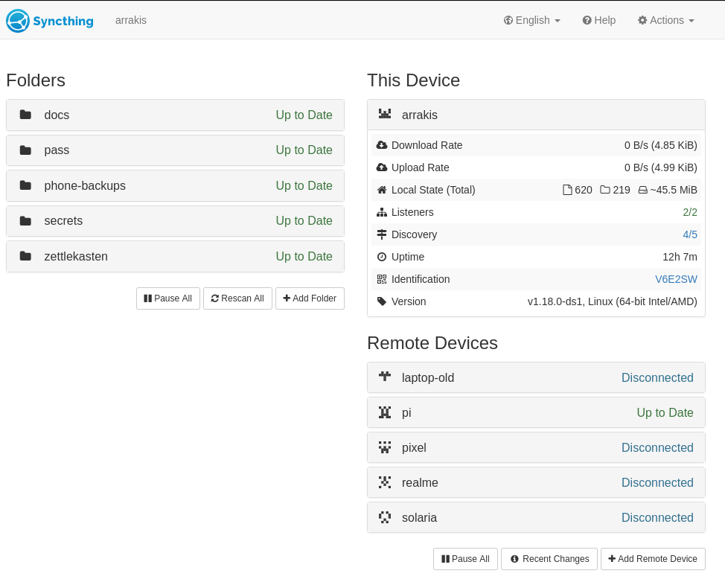Image resolution: width=725 pixels, height=588 pixels.
Task: Click the Up to Date status of docs
Action: 304,115
